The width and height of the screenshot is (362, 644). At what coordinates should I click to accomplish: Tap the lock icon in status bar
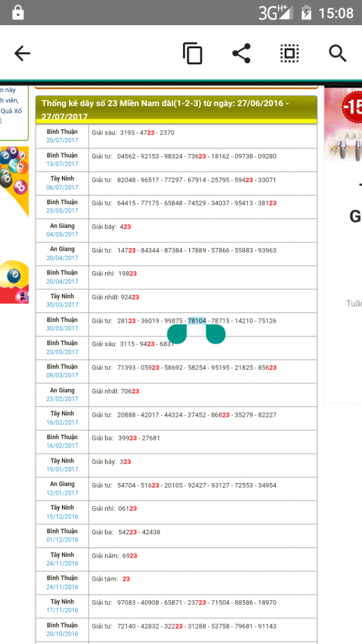coord(17,12)
